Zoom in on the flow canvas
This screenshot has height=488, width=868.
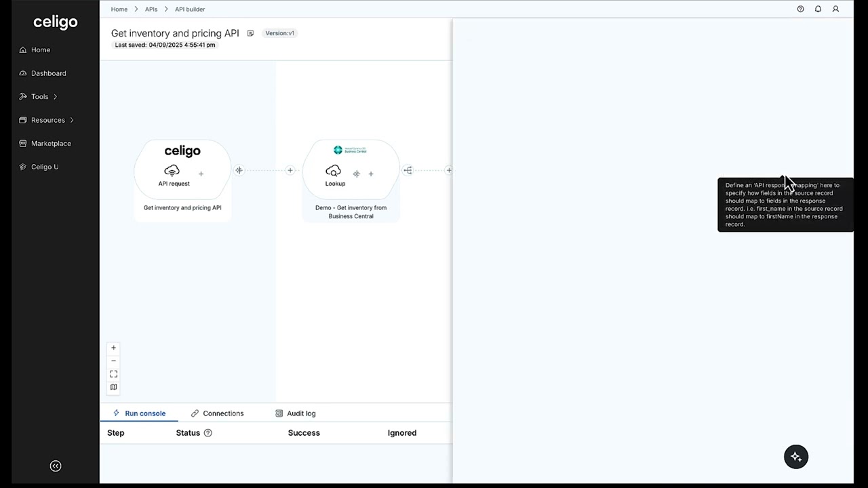pyautogui.click(x=113, y=348)
